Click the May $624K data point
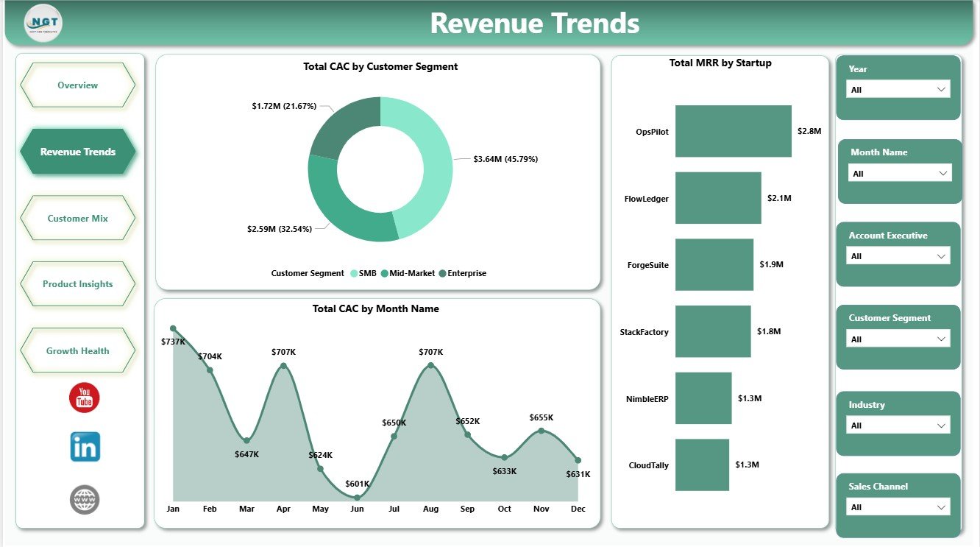The height and width of the screenshot is (547, 980). [x=320, y=469]
